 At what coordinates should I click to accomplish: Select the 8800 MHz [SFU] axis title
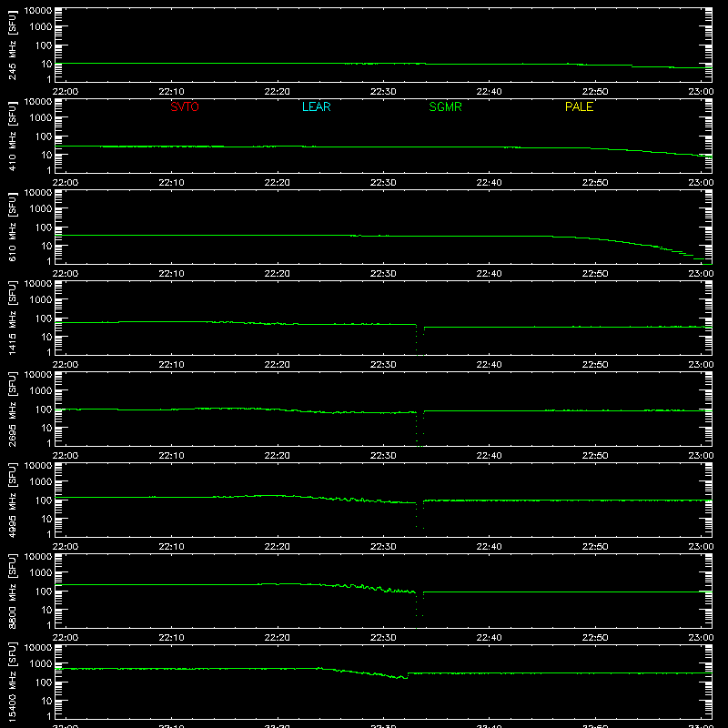(12, 591)
